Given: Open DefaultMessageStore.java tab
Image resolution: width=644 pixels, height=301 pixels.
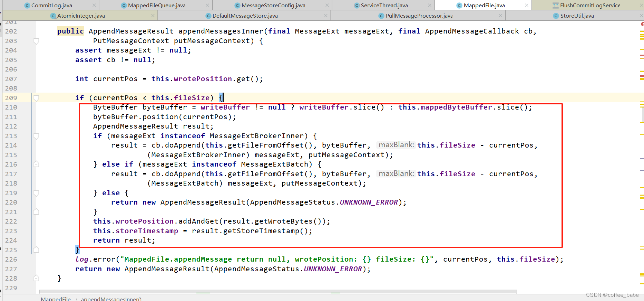Looking at the screenshot, I should point(245,16).
